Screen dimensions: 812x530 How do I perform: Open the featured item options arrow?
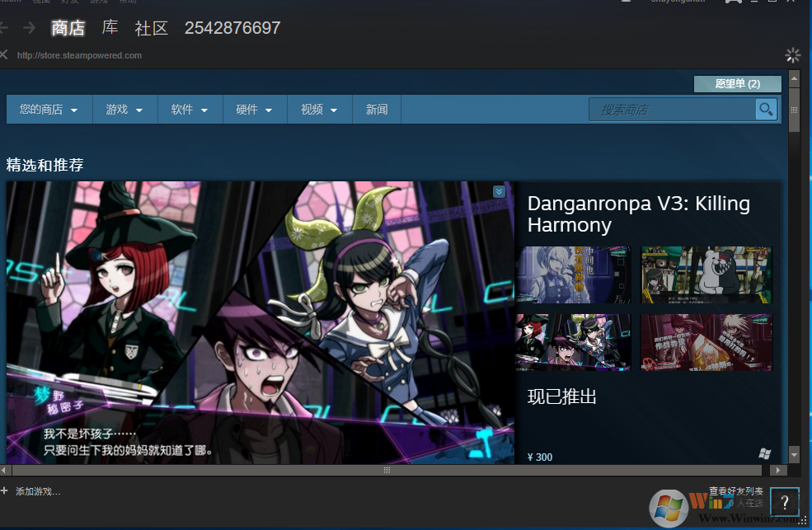point(499,191)
